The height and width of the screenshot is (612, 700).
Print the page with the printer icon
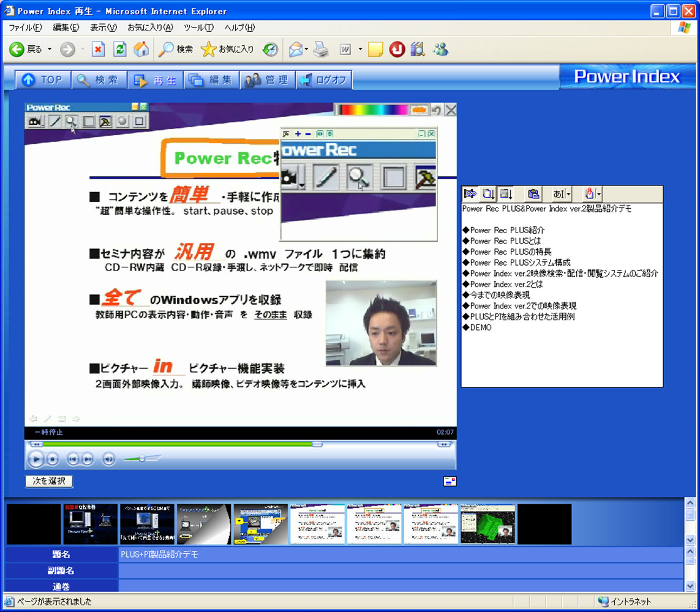tap(321, 49)
